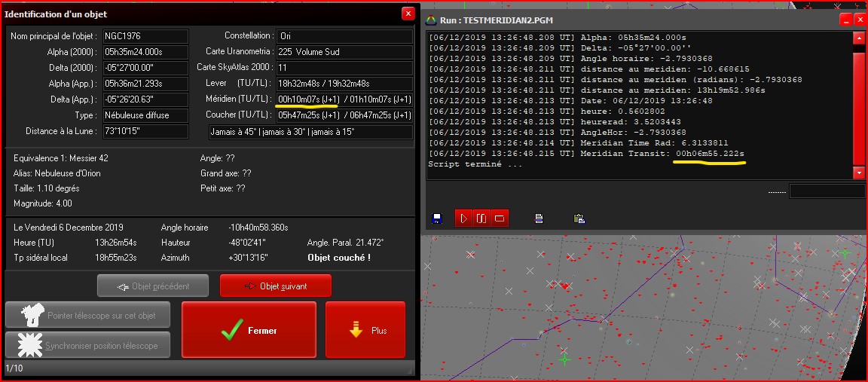Click the save script floppy disk icon
The width and height of the screenshot is (868, 382).
click(x=436, y=219)
